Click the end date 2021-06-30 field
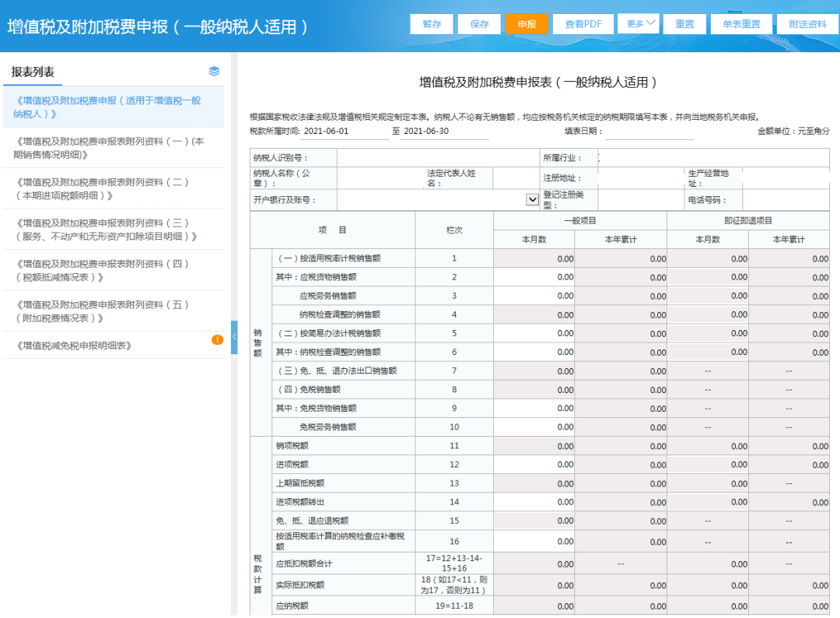This screenshot has height=618, width=840. [x=446, y=132]
